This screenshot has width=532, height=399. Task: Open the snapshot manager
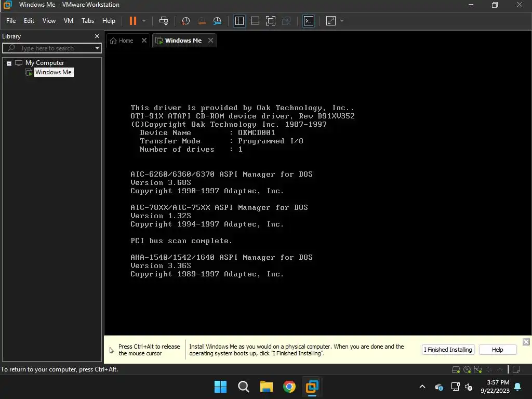point(217,21)
